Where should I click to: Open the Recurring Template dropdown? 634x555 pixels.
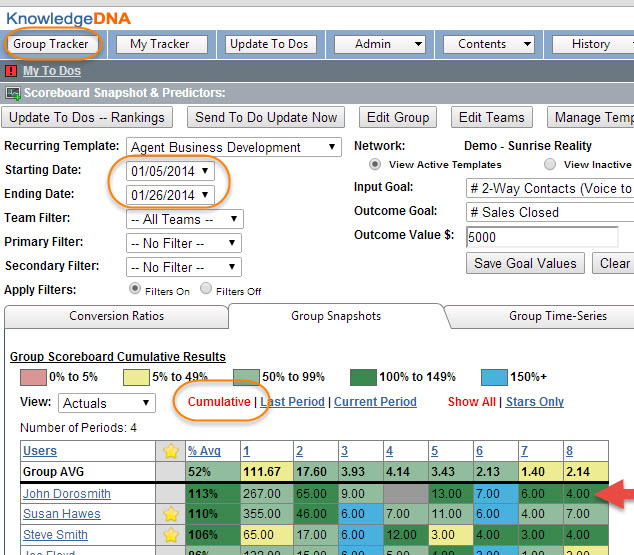point(234,147)
